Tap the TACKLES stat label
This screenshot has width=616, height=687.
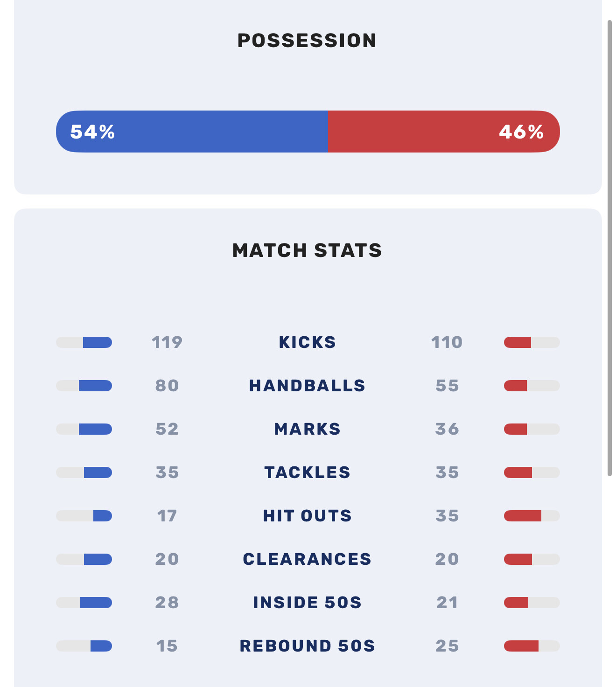(x=307, y=472)
